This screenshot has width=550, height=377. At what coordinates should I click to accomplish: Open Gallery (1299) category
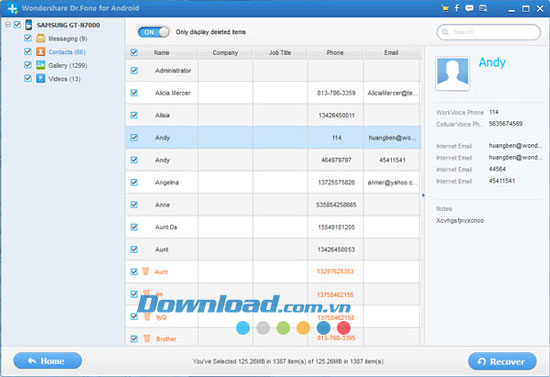pos(68,66)
